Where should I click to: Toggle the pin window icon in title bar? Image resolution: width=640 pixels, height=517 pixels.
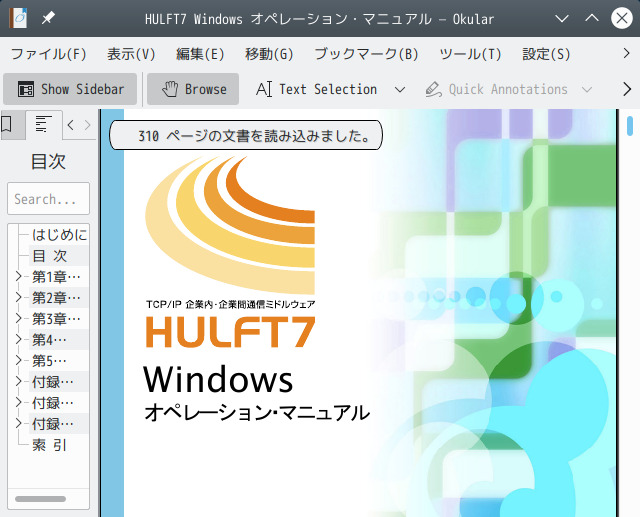click(x=48, y=18)
